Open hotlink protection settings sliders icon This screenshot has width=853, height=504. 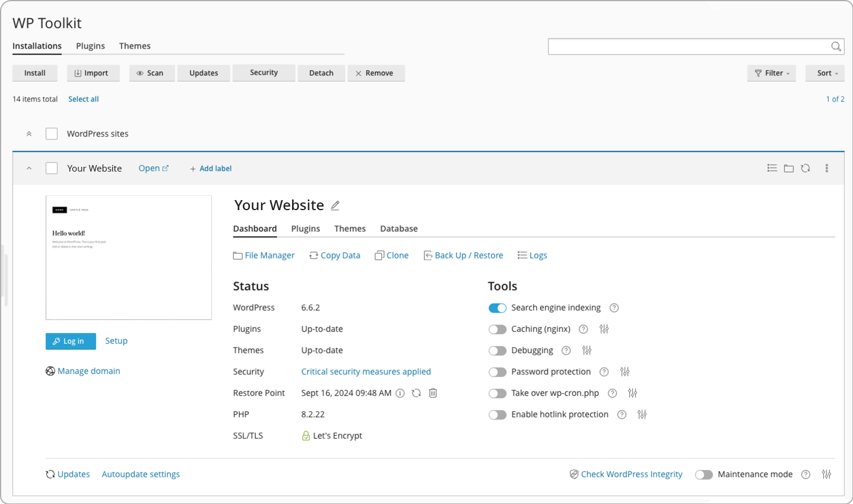coord(642,414)
